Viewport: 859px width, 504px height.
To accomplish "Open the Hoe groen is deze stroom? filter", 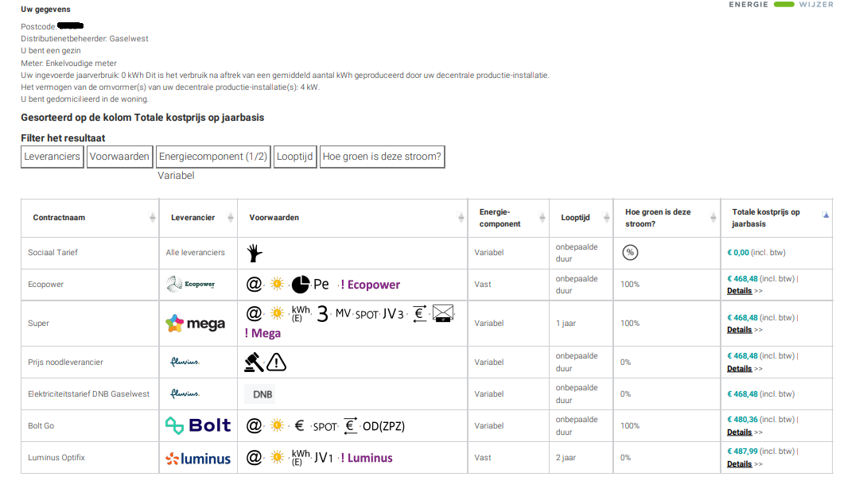I will point(382,157).
